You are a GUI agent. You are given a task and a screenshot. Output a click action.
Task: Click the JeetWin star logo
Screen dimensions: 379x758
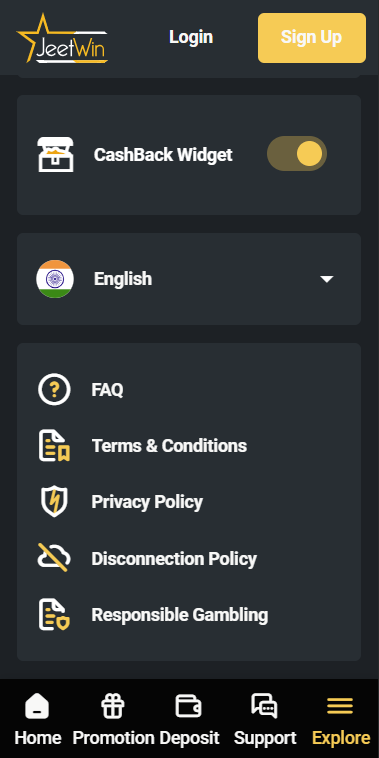point(62,38)
